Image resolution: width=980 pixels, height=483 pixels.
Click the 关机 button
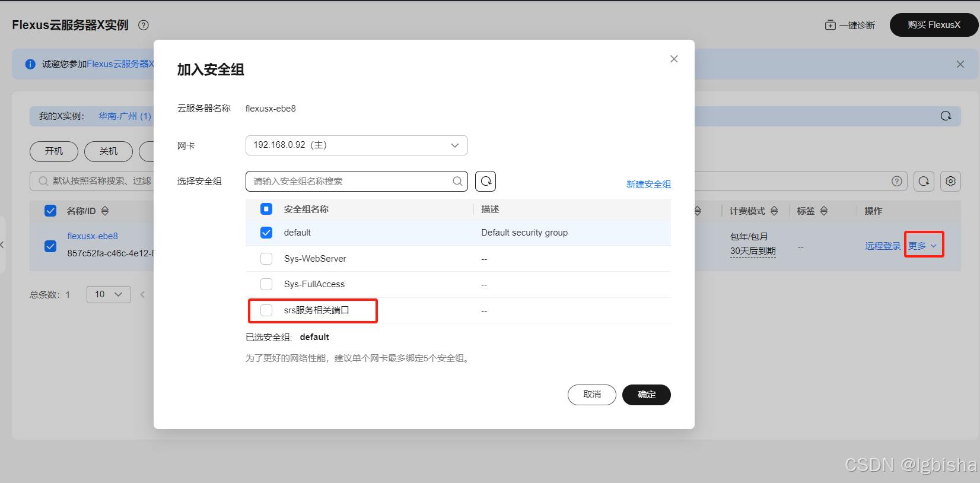click(x=109, y=151)
